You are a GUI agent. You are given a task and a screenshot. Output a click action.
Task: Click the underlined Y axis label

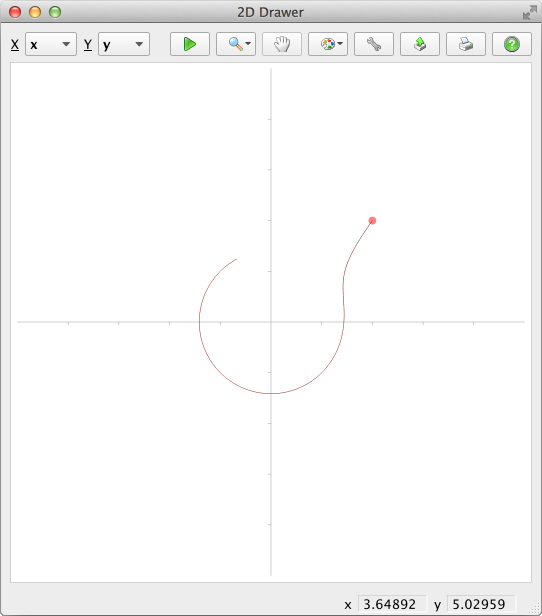click(x=88, y=44)
